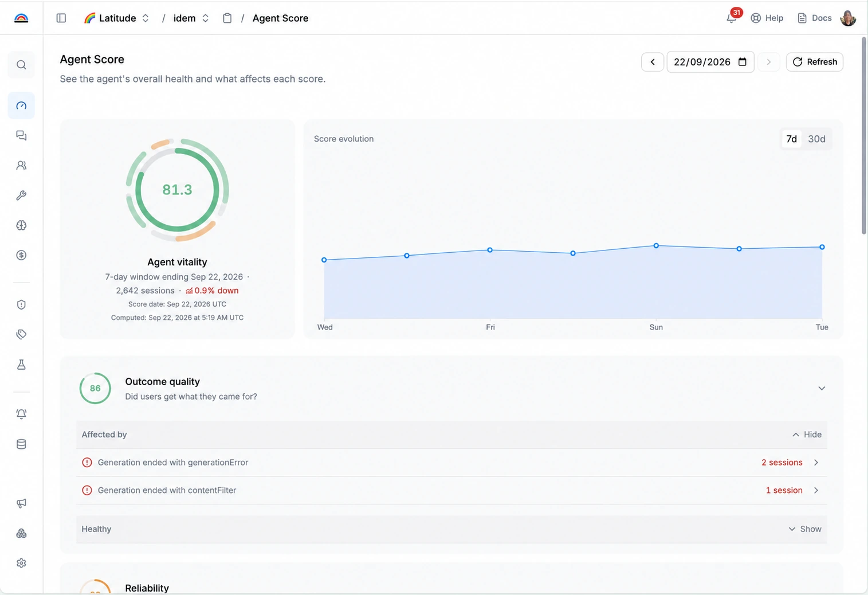Click the Reliability section title
The image size is (868, 595).
point(147,588)
